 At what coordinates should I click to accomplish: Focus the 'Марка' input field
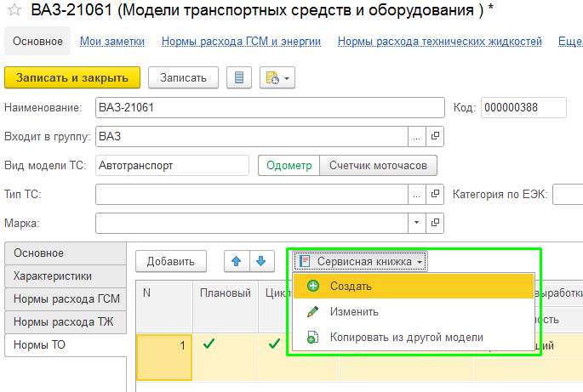point(252,223)
